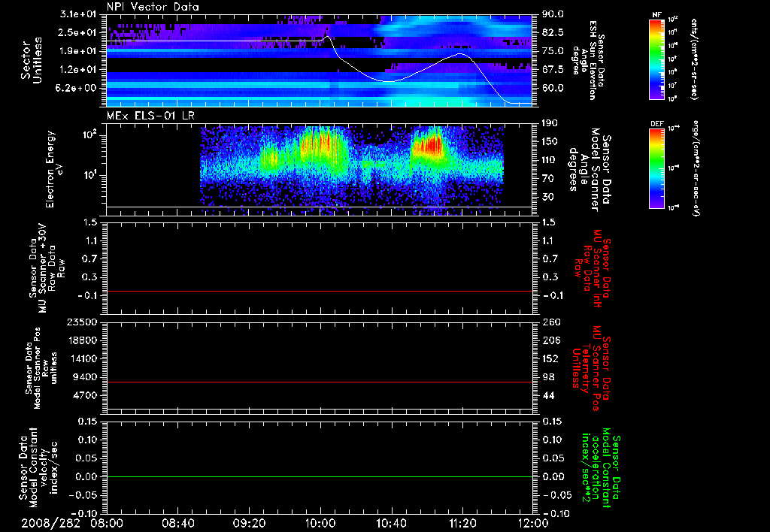
Task: Click the "90.0" elevation angle tick
Action: pos(553,14)
